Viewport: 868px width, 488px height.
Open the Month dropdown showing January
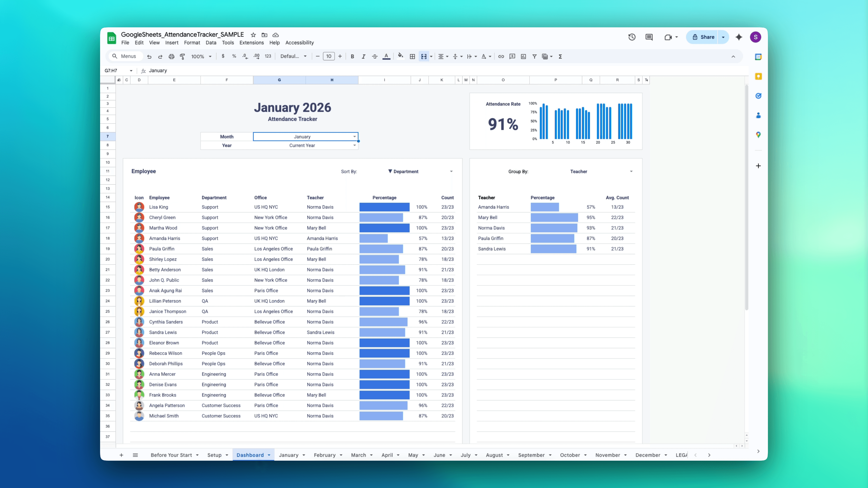354,136
